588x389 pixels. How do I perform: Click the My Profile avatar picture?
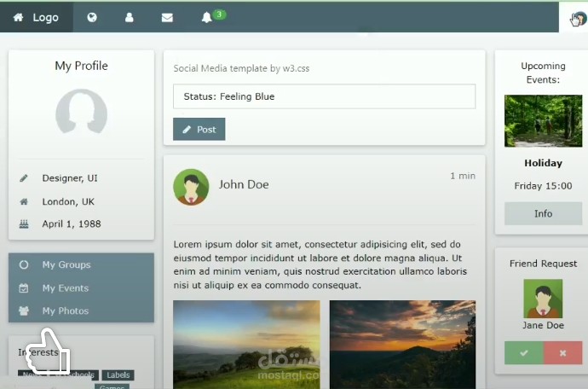point(81,111)
